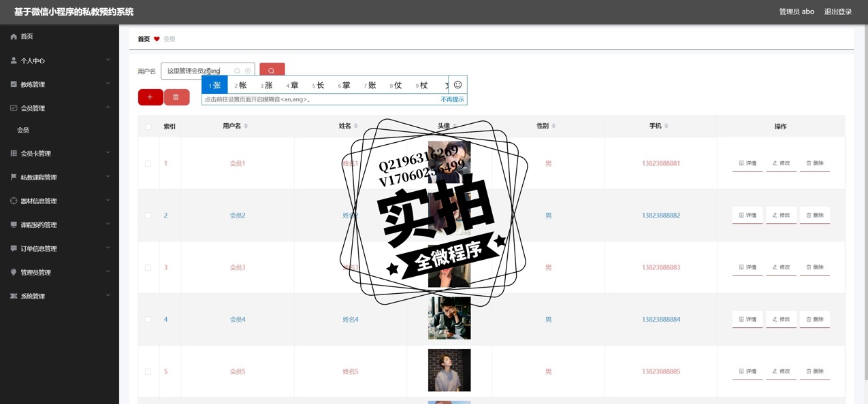
Task: Open 详情 for row 会员1
Action: [748, 163]
